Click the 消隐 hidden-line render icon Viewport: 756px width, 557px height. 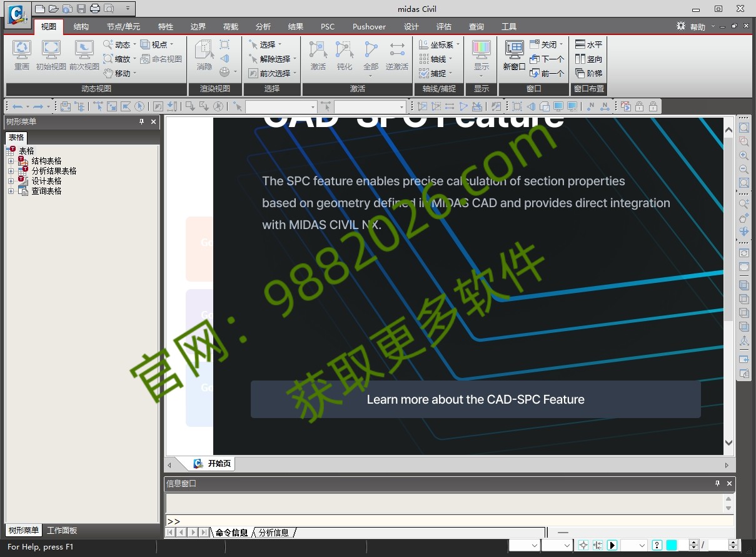(x=204, y=49)
